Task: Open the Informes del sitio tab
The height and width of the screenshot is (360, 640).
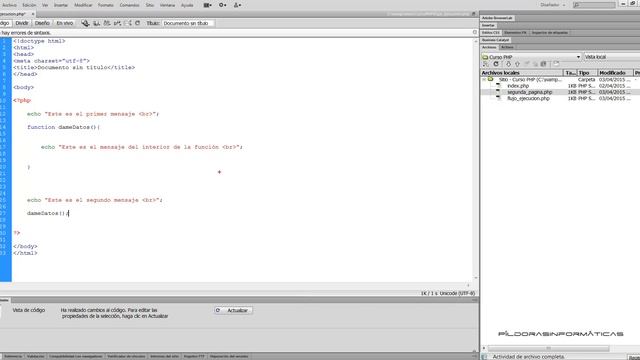Action: pos(164,356)
